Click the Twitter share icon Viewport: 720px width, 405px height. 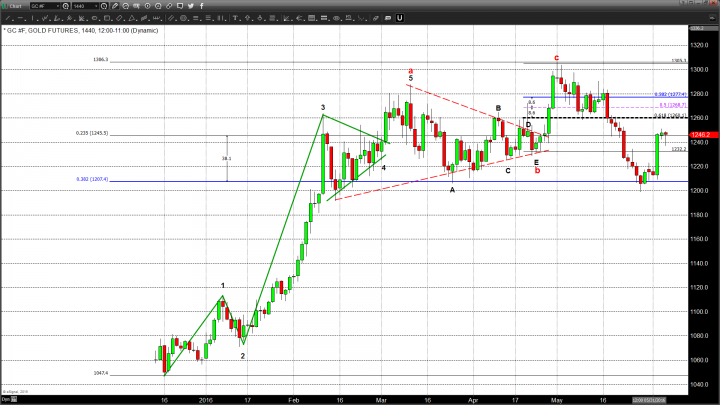click(190, 6)
